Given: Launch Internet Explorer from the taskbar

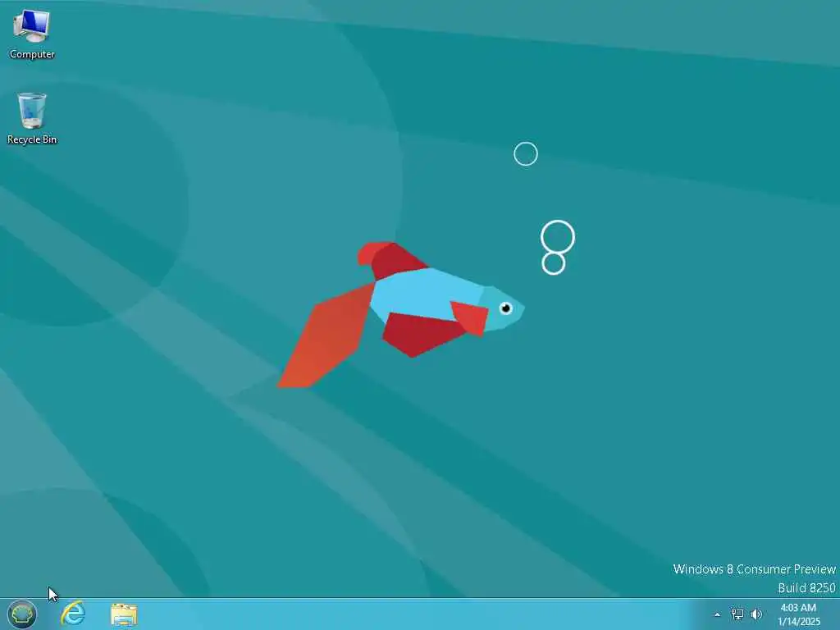Looking at the screenshot, I should 73,614.
